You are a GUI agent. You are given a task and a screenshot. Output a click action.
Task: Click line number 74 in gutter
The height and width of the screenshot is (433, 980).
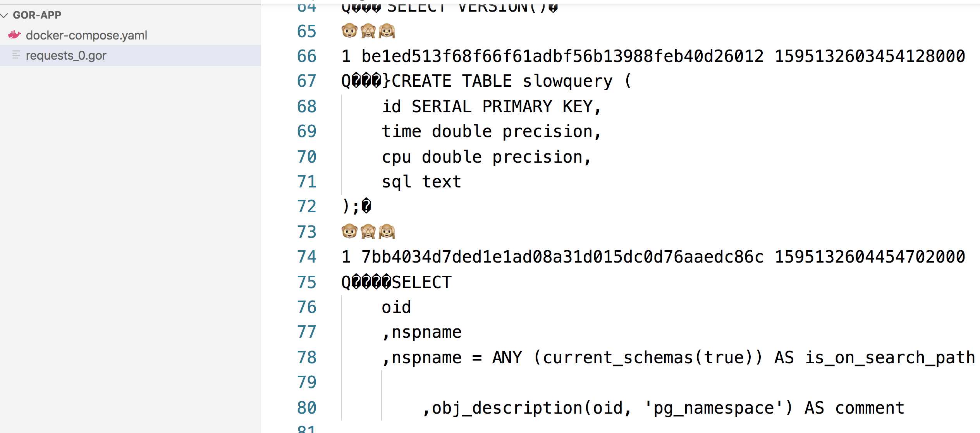[x=306, y=257]
